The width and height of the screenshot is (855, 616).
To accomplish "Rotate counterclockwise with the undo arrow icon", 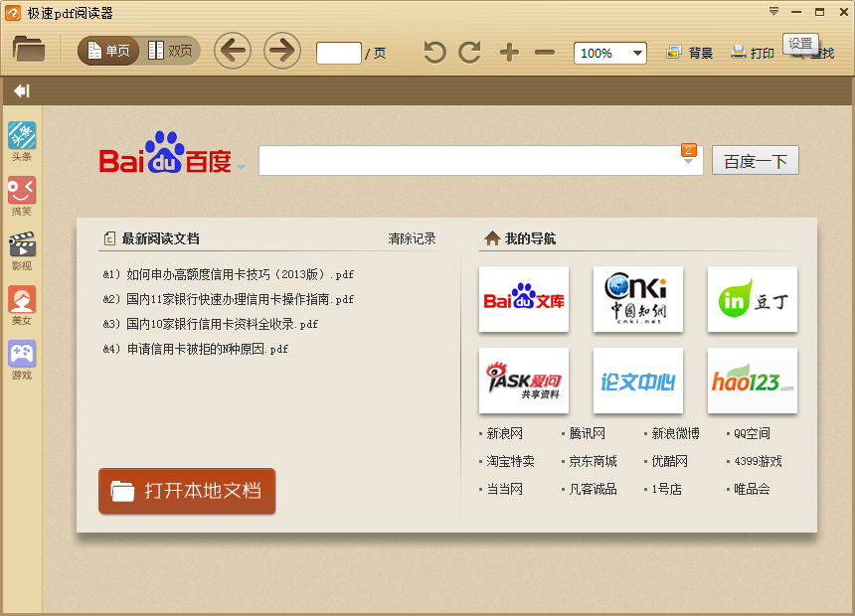I will pyautogui.click(x=434, y=53).
